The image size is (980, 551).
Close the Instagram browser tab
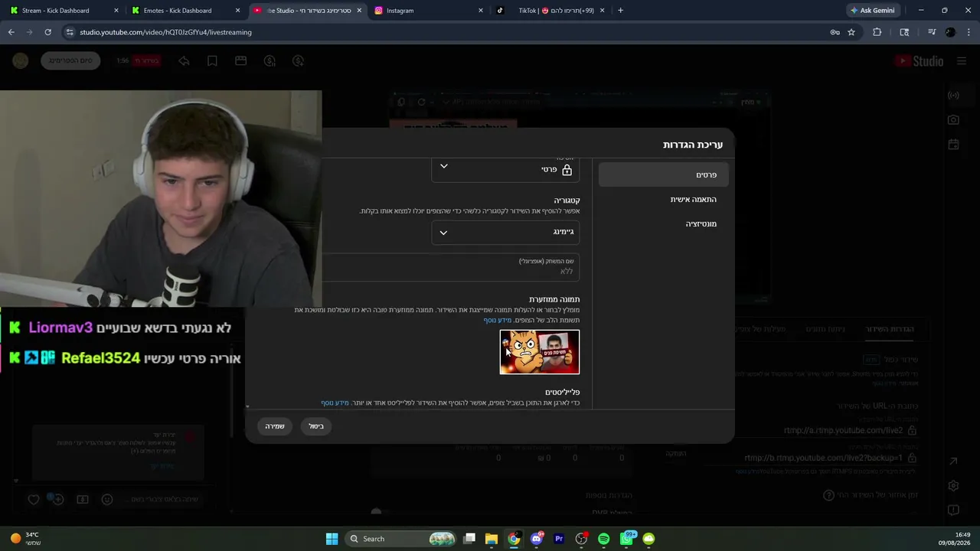481,11
